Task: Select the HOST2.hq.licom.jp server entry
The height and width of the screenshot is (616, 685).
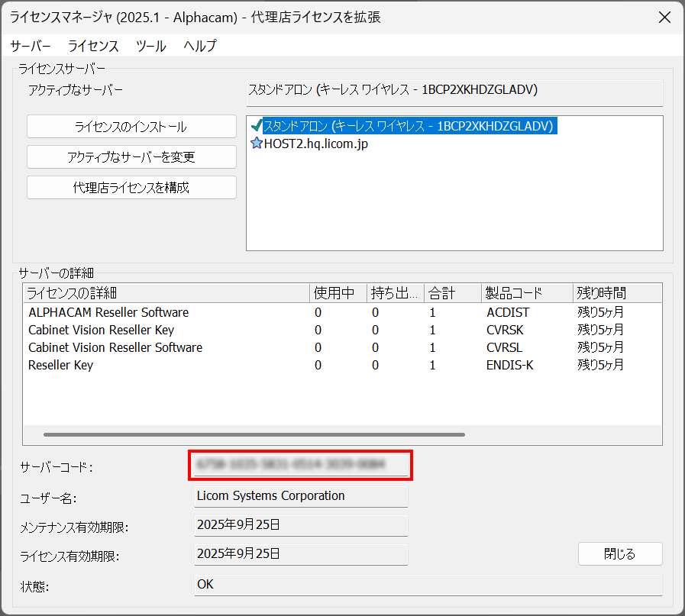Action: [x=316, y=144]
